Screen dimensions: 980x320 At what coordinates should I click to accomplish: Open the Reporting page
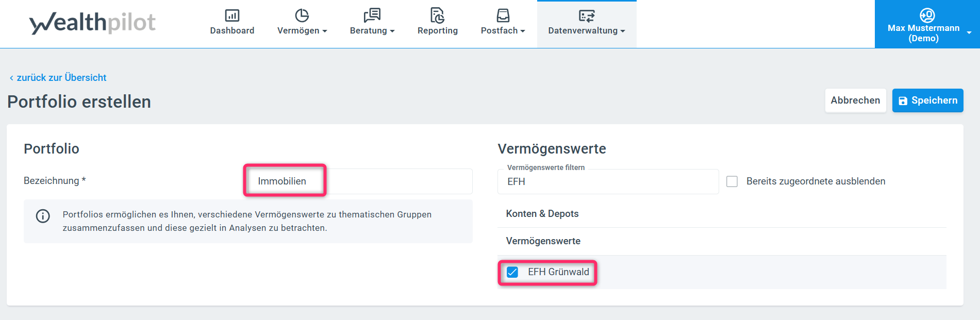pos(438,24)
